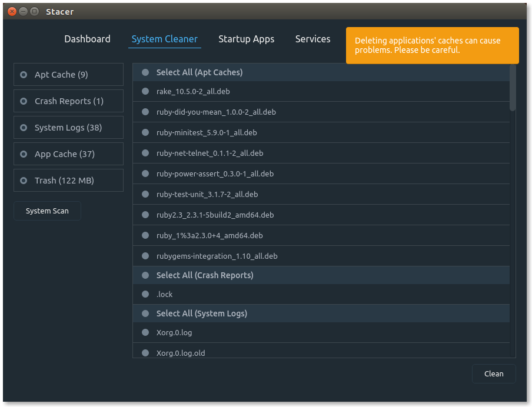
Task: Select the Trash (122 MB) category
Action: click(24, 181)
